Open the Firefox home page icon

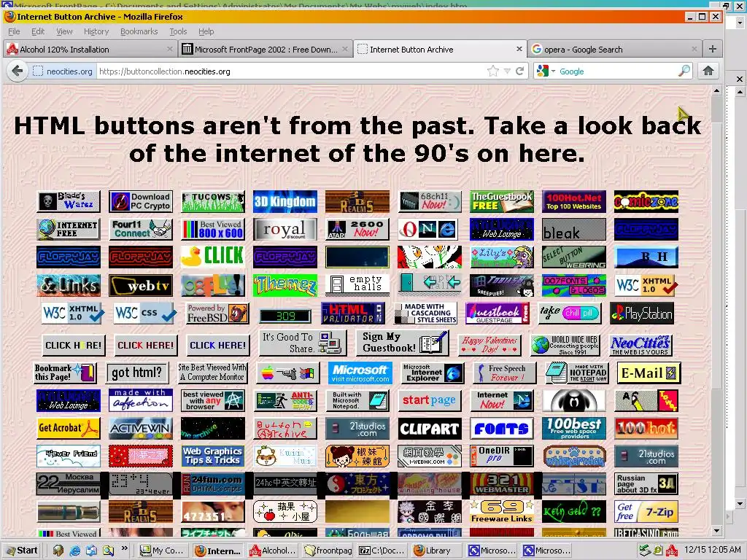pos(708,71)
